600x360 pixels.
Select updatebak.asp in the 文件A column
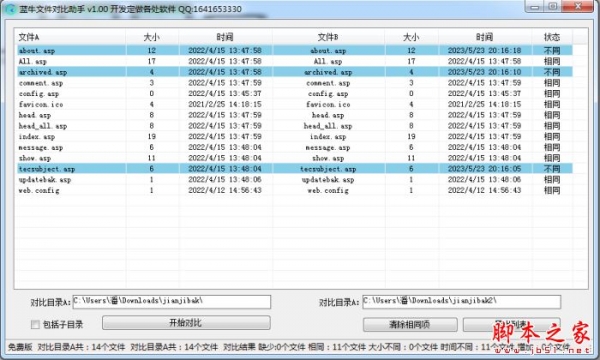tap(45, 179)
